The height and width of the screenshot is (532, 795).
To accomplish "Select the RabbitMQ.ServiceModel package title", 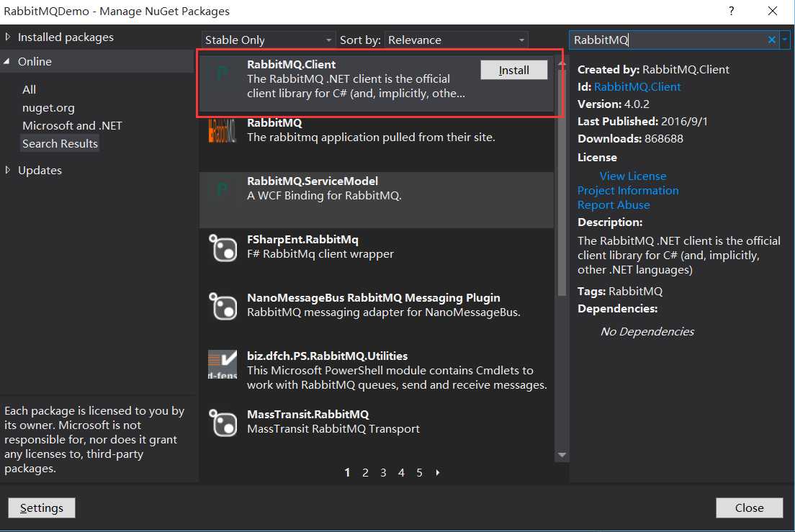I will click(313, 181).
